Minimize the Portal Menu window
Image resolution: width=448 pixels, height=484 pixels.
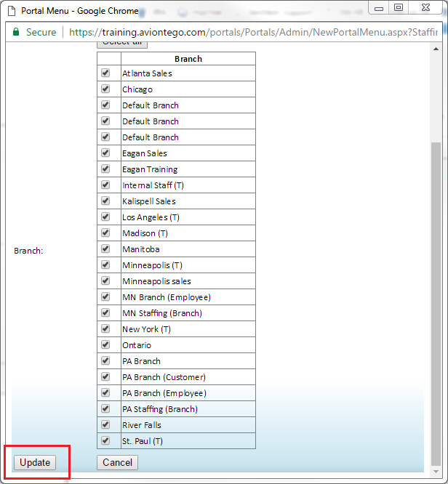tap(379, 8)
